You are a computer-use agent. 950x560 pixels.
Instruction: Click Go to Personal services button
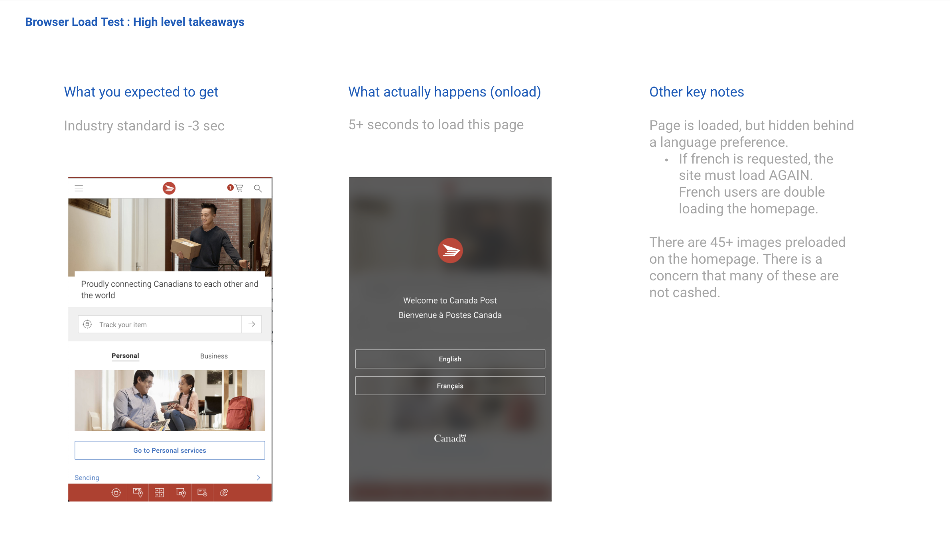click(170, 450)
